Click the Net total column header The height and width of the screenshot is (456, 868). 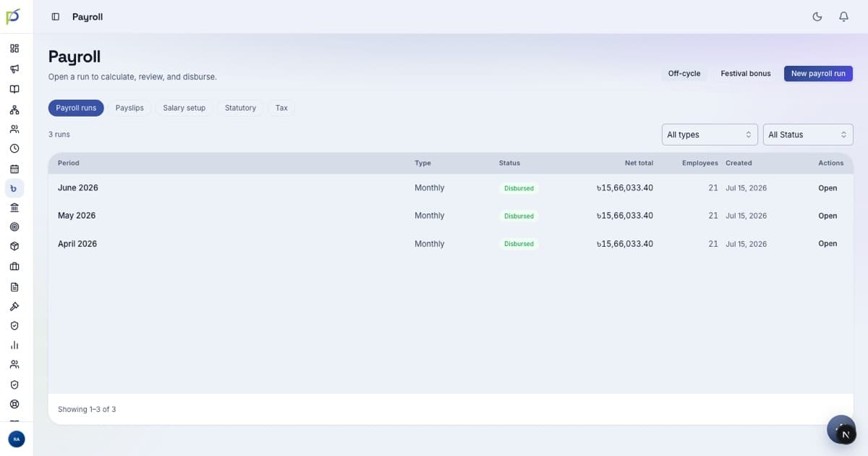(639, 164)
